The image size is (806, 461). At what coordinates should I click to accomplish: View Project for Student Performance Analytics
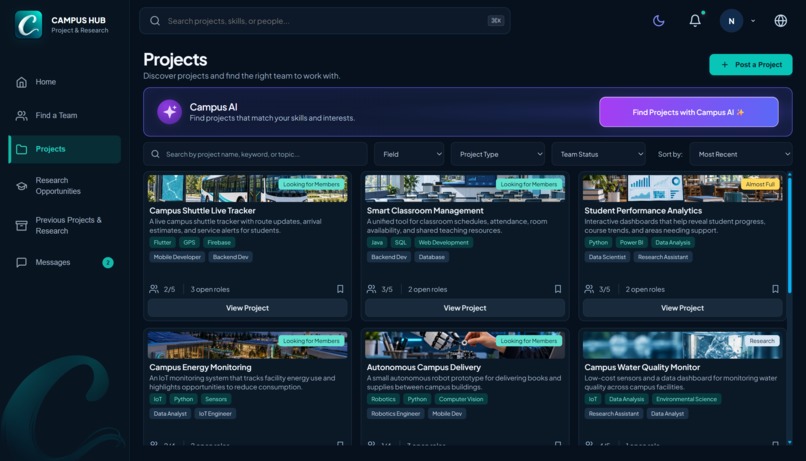point(682,308)
